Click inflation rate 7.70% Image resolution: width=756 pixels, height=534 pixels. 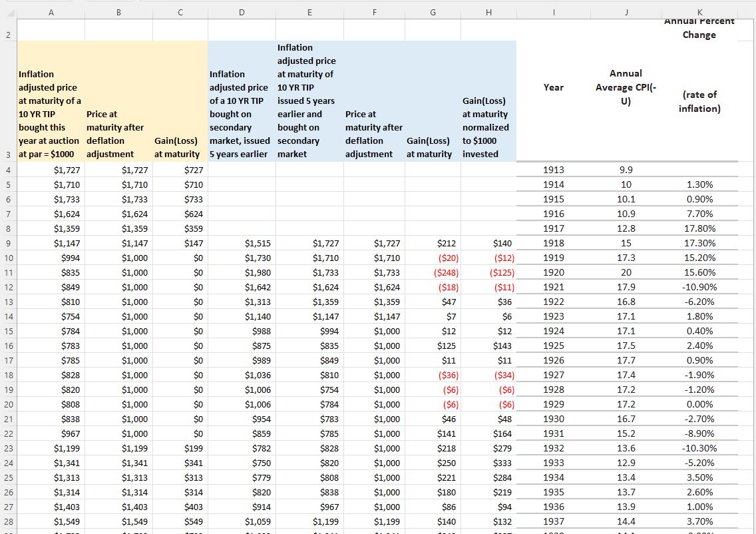coord(699,214)
